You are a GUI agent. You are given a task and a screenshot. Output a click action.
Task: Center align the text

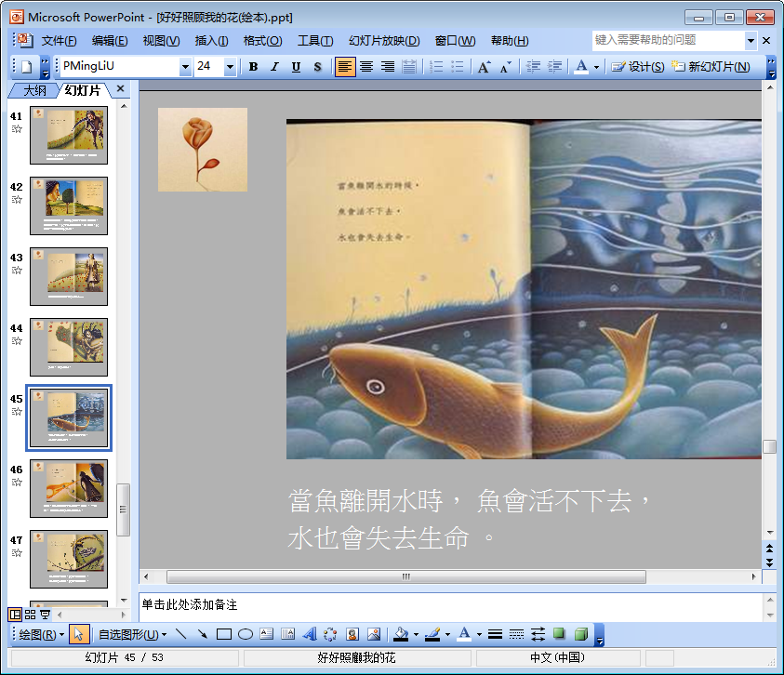pos(366,67)
